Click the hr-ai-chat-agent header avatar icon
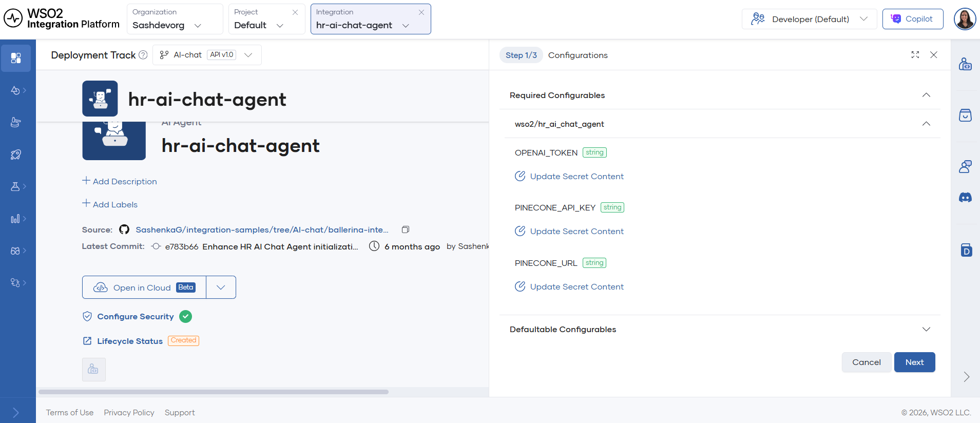The height and width of the screenshot is (423, 980). 100,99
